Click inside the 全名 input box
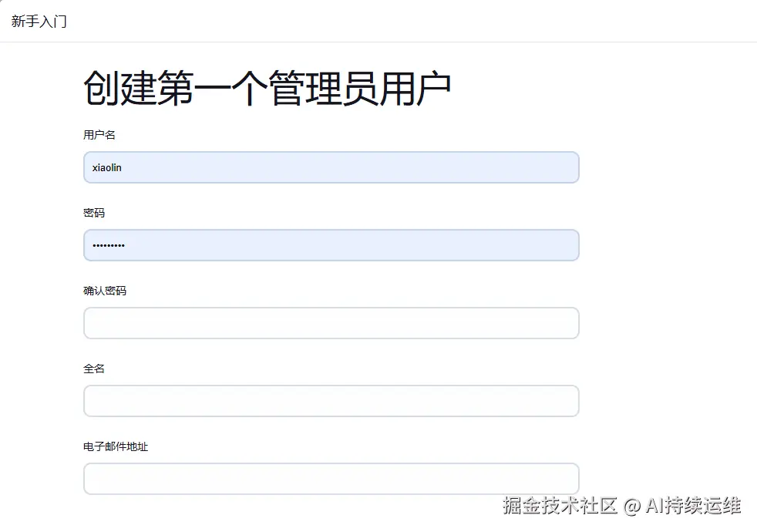Screen dimensions: 757x532 click(331, 401)
